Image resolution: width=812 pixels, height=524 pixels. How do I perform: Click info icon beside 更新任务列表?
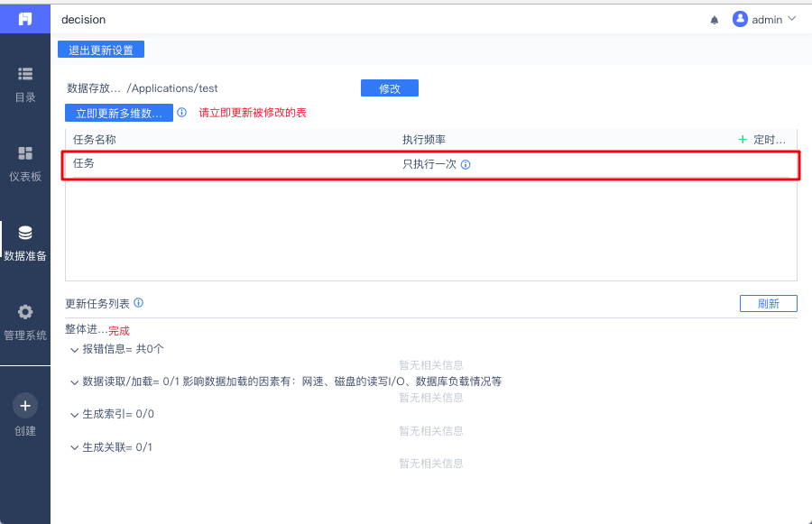click(x=138, y=303)
